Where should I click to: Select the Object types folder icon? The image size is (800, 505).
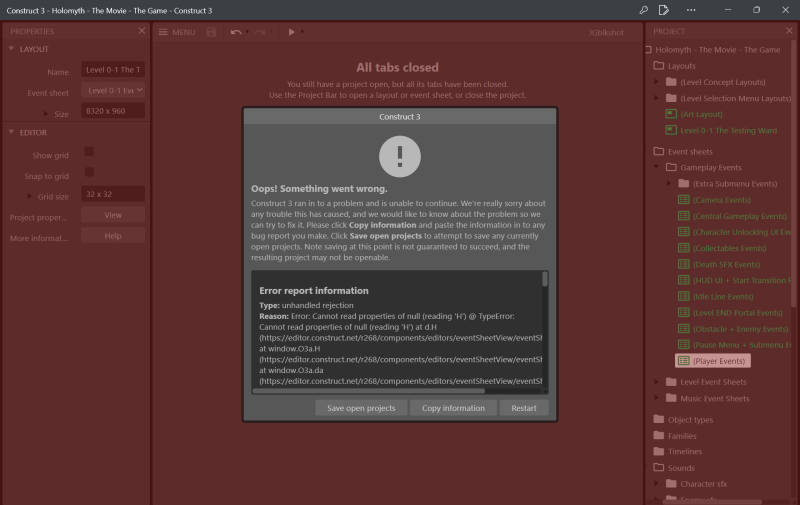coord(659,419)
